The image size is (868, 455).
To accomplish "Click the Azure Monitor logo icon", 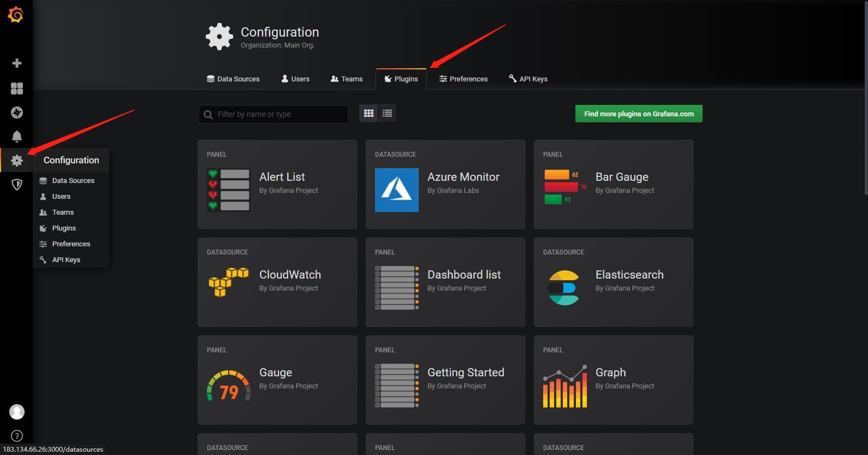I will coord(397,190).
